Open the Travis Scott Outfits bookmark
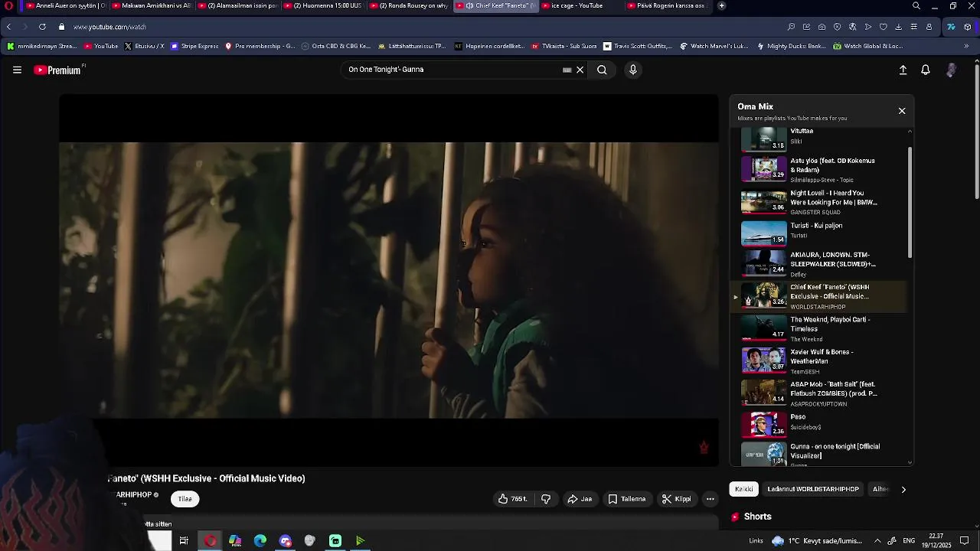980x551 pixels. 637,46
